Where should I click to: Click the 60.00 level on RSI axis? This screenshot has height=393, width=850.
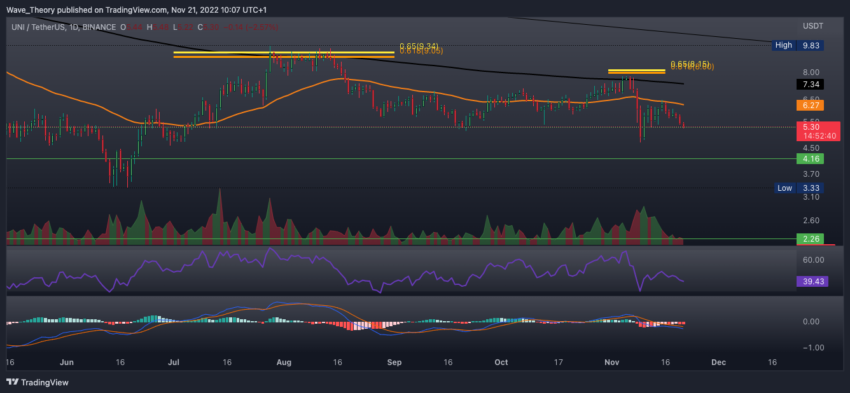813,260
